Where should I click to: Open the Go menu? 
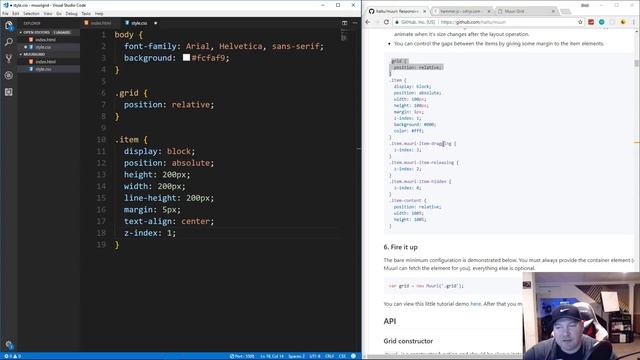[59, 13]
